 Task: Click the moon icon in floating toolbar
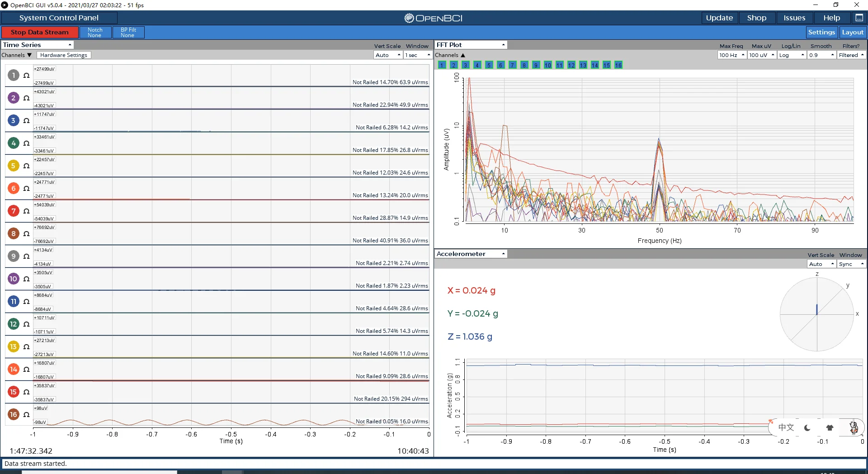807,427
